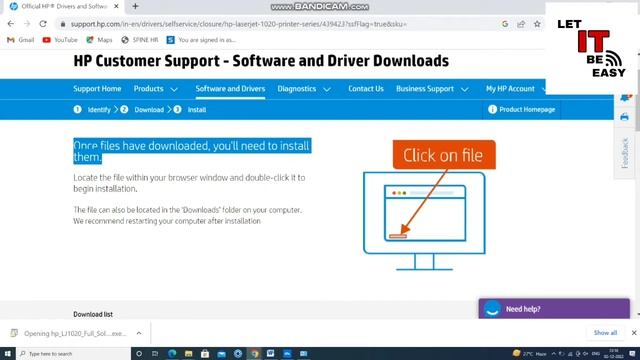This screenshot has width=640, height=360.
Task: Switch to Chrome in the taskbar
Action: pyautogui.click(x=255, y=353)
